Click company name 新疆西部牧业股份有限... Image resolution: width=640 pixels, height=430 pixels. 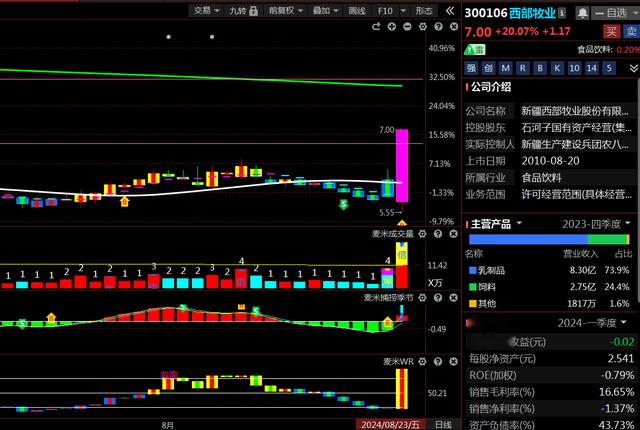click(x=575, y=111)
